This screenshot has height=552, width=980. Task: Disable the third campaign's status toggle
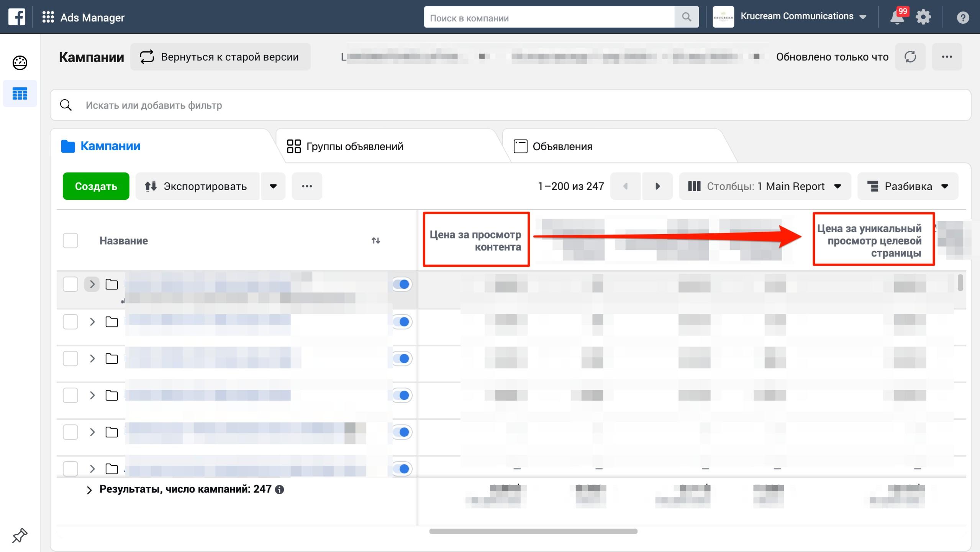pos(402,358)
